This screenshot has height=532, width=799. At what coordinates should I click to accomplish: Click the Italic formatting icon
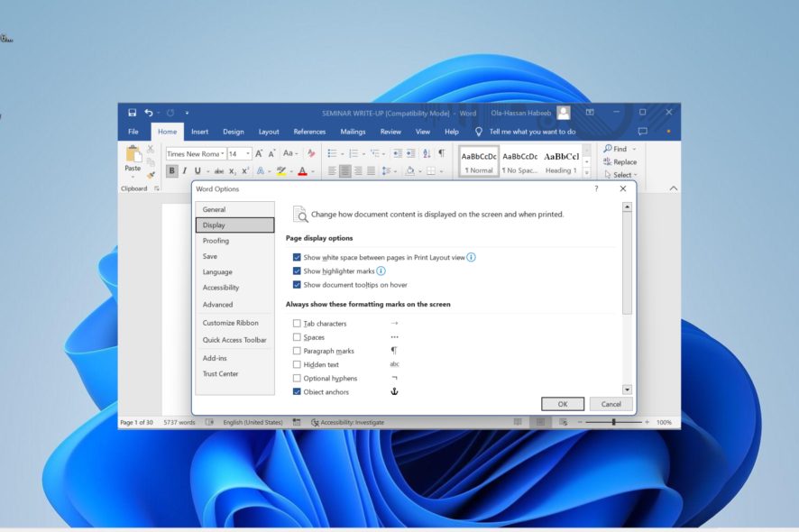click(x=185, y=170)
